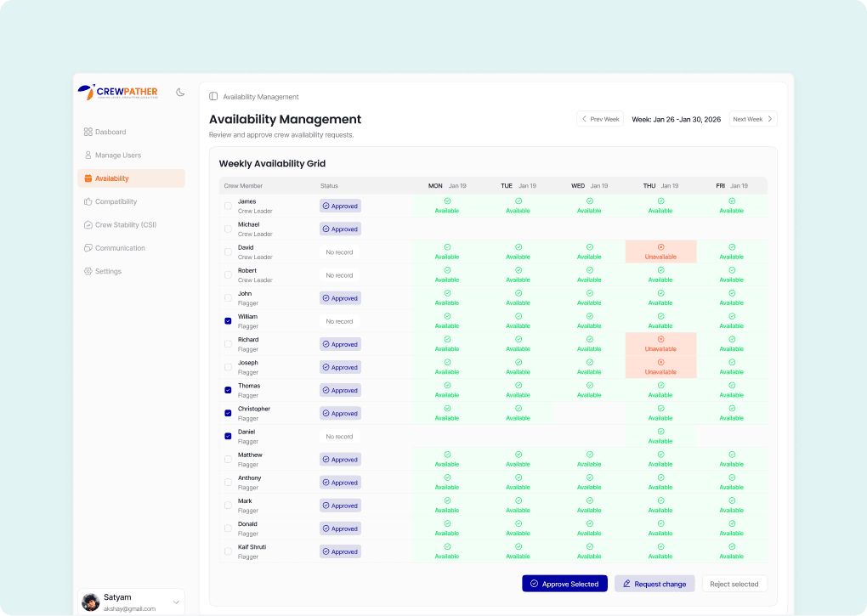
Task: Click the Request change button
Action: [654, 584]
